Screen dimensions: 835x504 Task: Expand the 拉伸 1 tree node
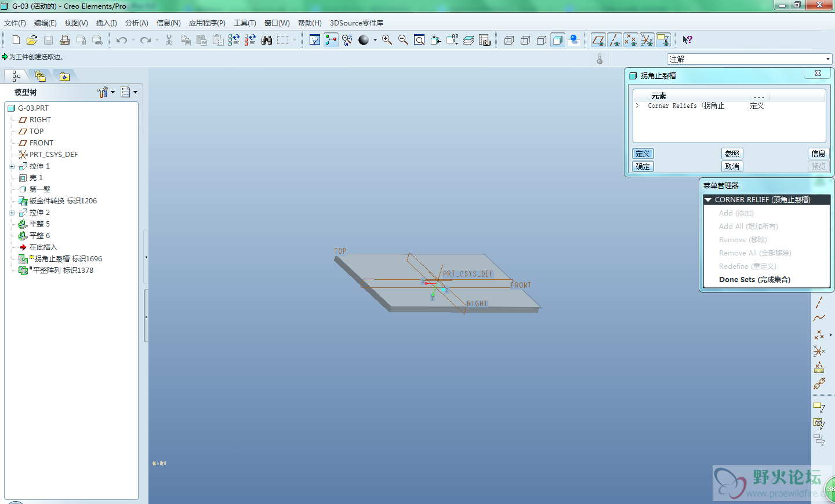(x=12, y=166)
